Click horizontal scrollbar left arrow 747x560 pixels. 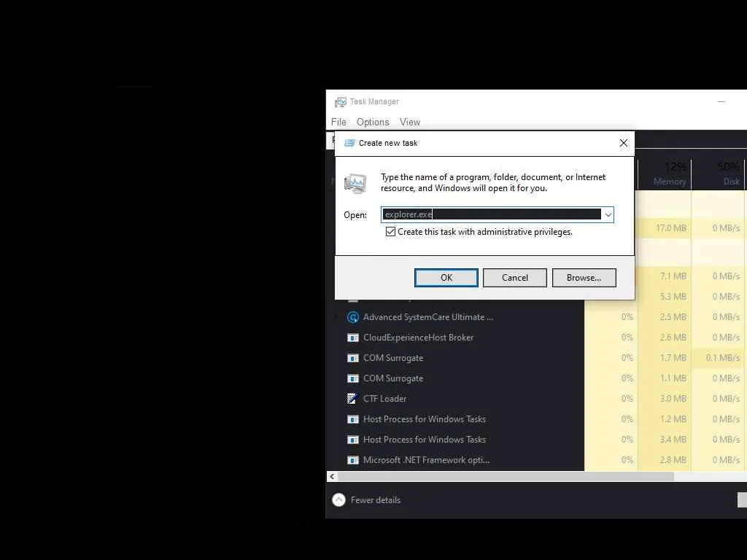(x=332, y=477)
